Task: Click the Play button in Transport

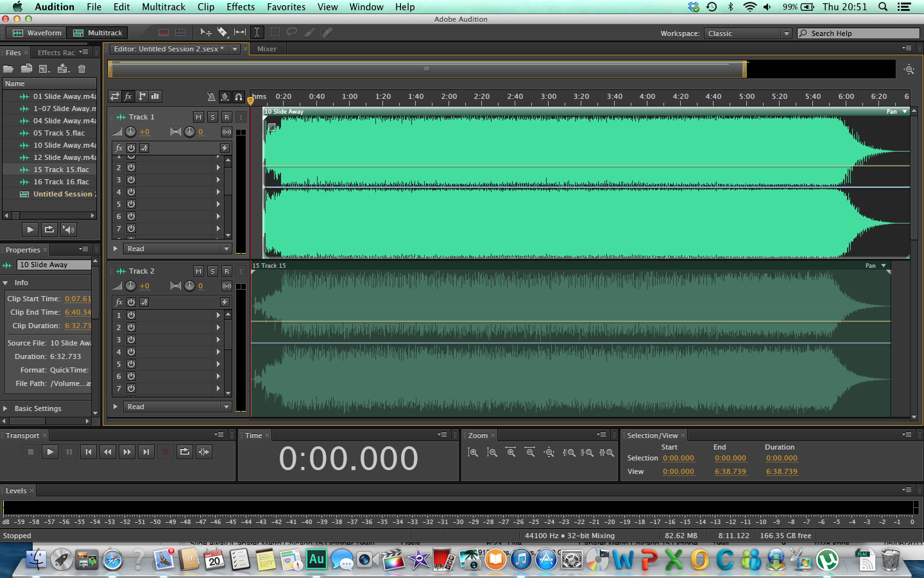Action: 50,452
